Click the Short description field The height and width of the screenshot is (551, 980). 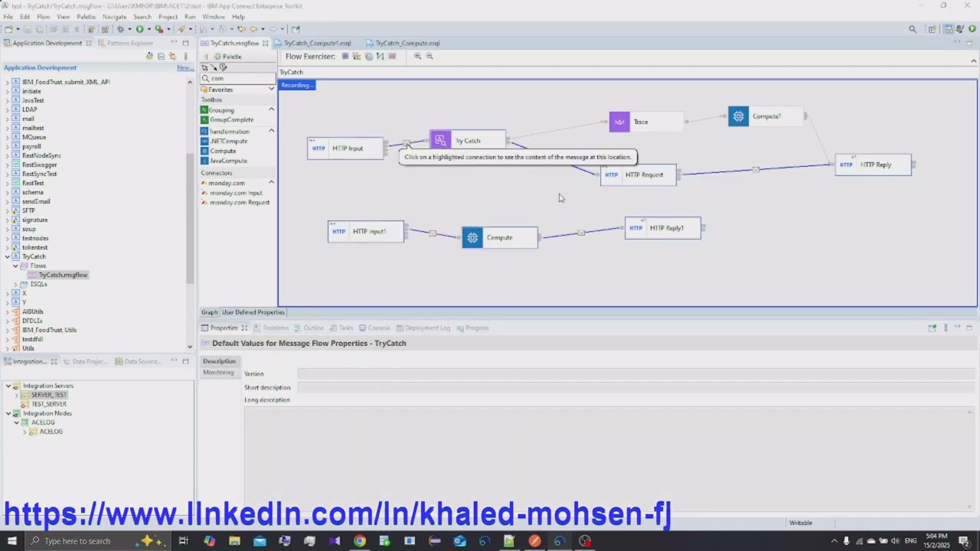tap(635, 387)
